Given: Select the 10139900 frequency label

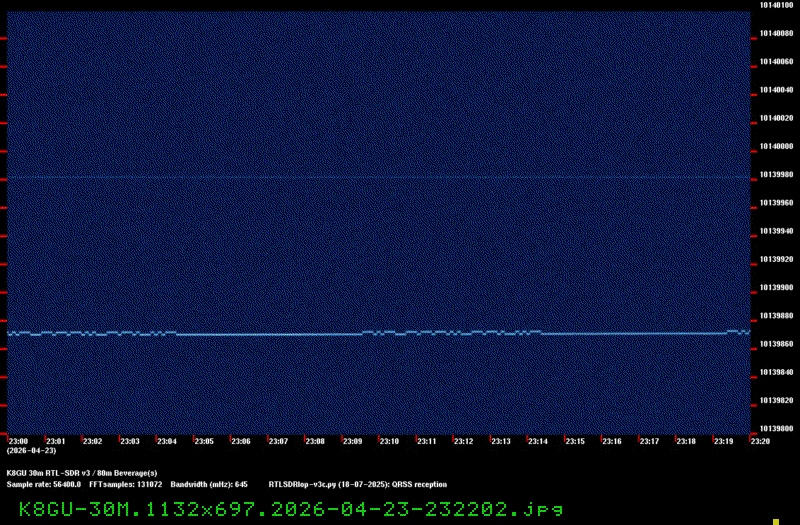Looking at the screenshot, I should [777, 288].
